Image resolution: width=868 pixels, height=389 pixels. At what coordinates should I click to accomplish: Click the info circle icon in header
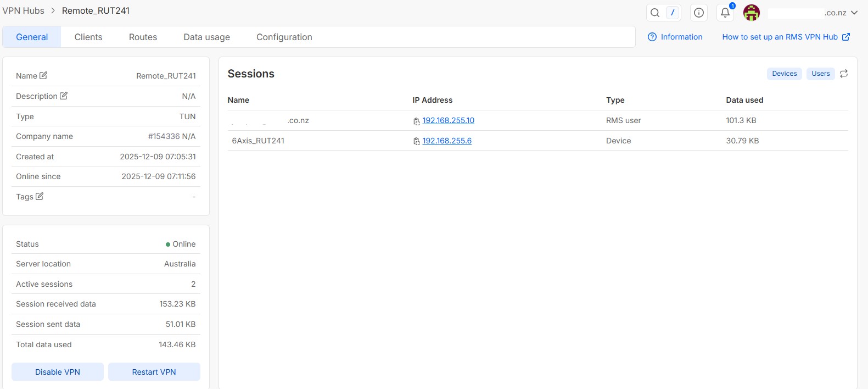click(x=698, y=13)
